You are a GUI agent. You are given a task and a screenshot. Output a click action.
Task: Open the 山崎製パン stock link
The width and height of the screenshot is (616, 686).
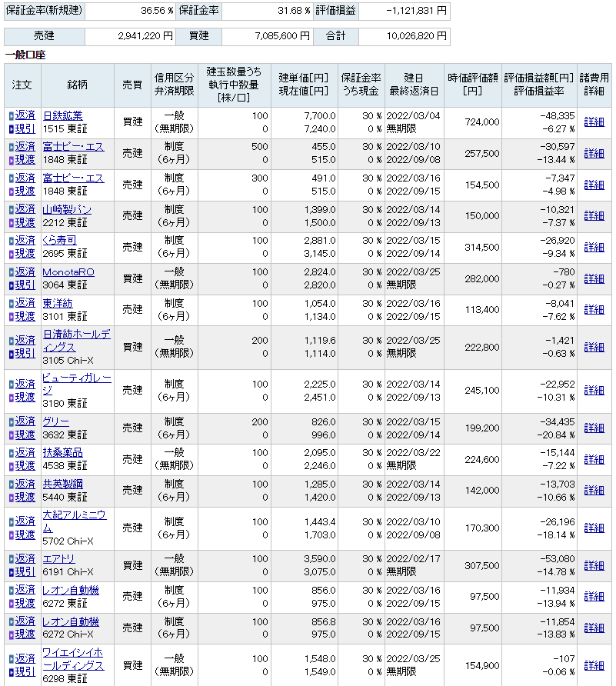(x=67, y=210)
